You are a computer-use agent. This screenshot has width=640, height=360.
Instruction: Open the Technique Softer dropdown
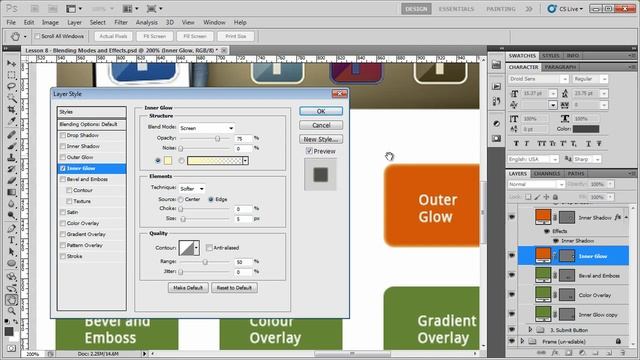192,189
